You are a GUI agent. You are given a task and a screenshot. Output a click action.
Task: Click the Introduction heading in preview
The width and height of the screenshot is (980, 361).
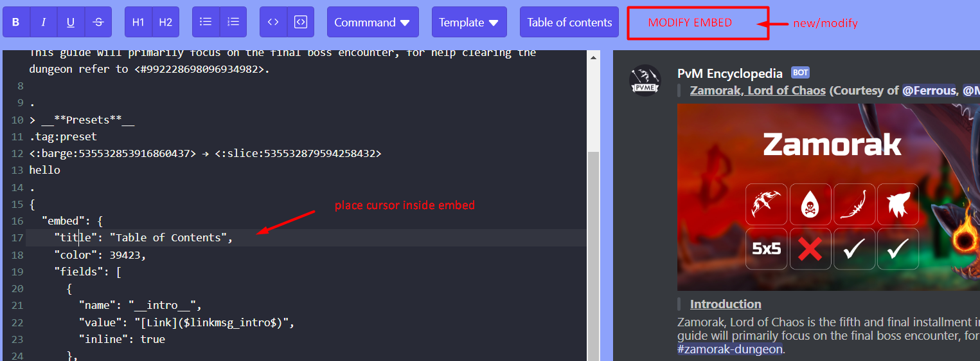click(726, 304)
